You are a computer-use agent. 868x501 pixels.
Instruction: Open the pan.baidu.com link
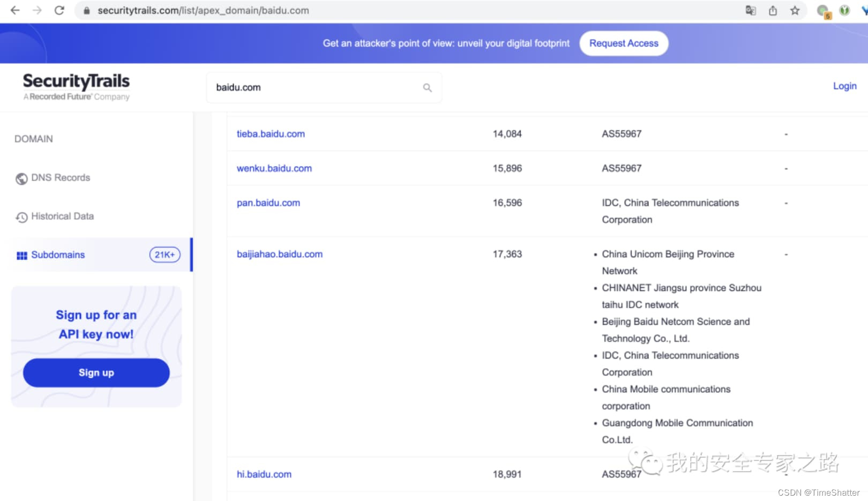point(268,203)
